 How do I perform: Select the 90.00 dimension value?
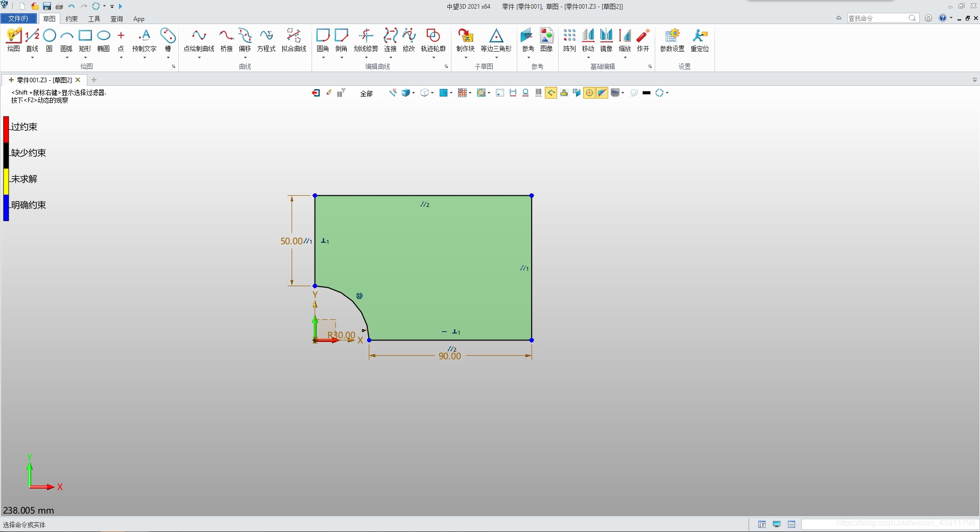pyautogui.click(x=450, y=356)
